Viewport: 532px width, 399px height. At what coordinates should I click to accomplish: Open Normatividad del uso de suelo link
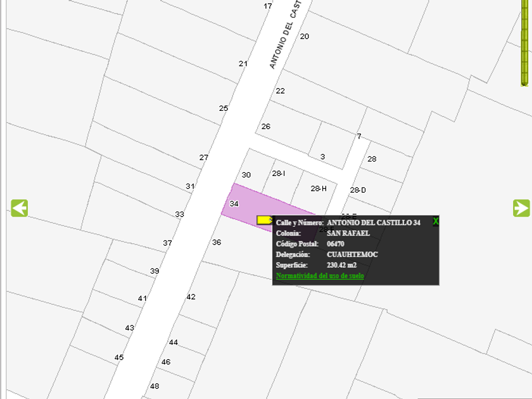(x=320, y=275)
